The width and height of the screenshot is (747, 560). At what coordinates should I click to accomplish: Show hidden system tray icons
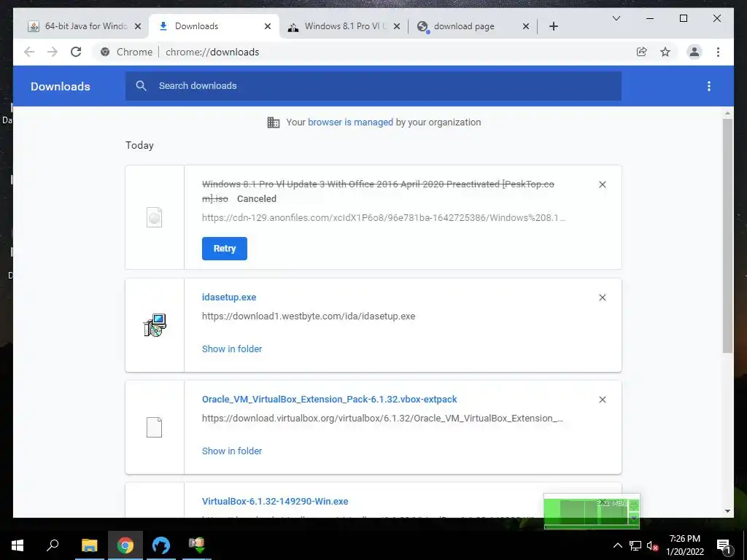(x=617, y=545)
